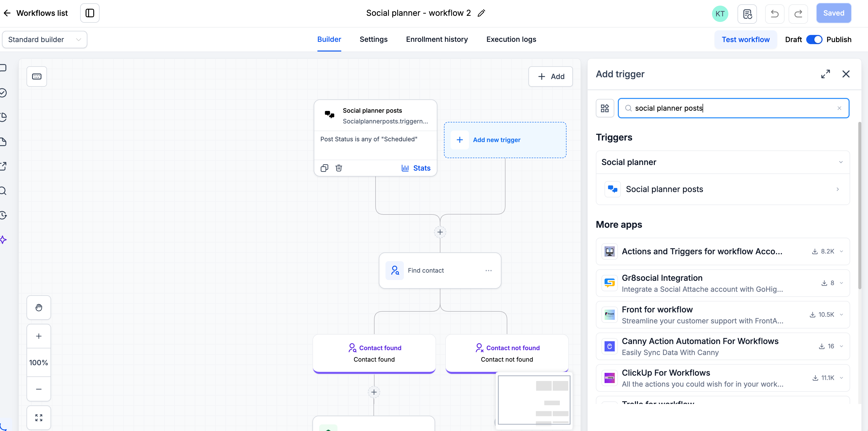Fit workflow to screen
The height and width of the screenshot is (431, 868).
(39, 417)
